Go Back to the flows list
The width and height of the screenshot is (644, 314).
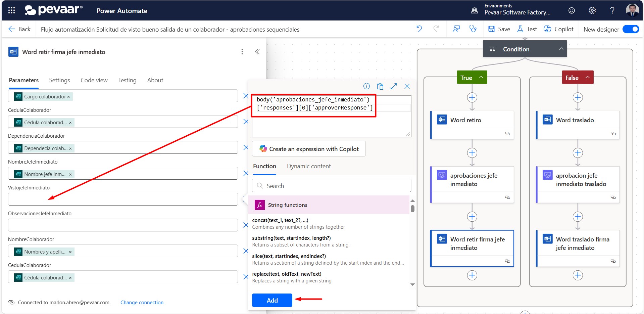19,29
